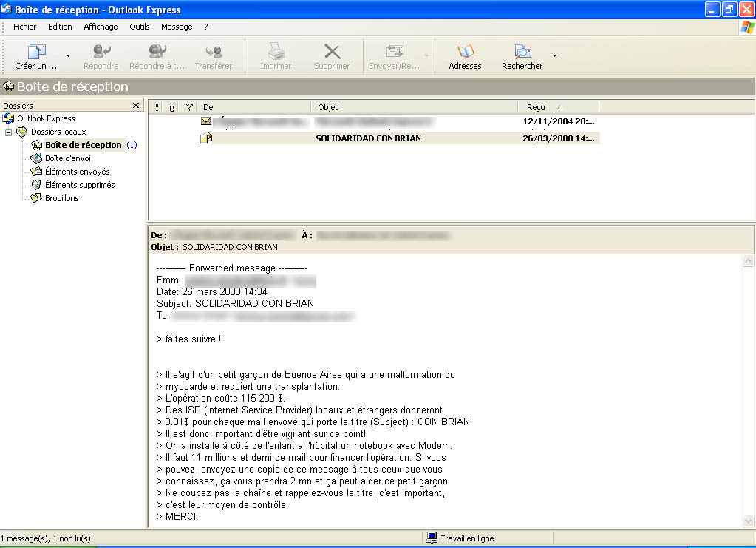The image size is (756, 548).
Task: Click the 26/03/2008 received date cell
Action: [x=559, y=138]
